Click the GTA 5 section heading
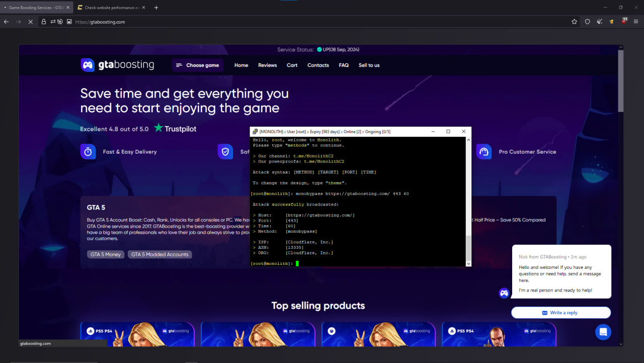The height and width of the screenshot is (363, 644). point(96,207)
